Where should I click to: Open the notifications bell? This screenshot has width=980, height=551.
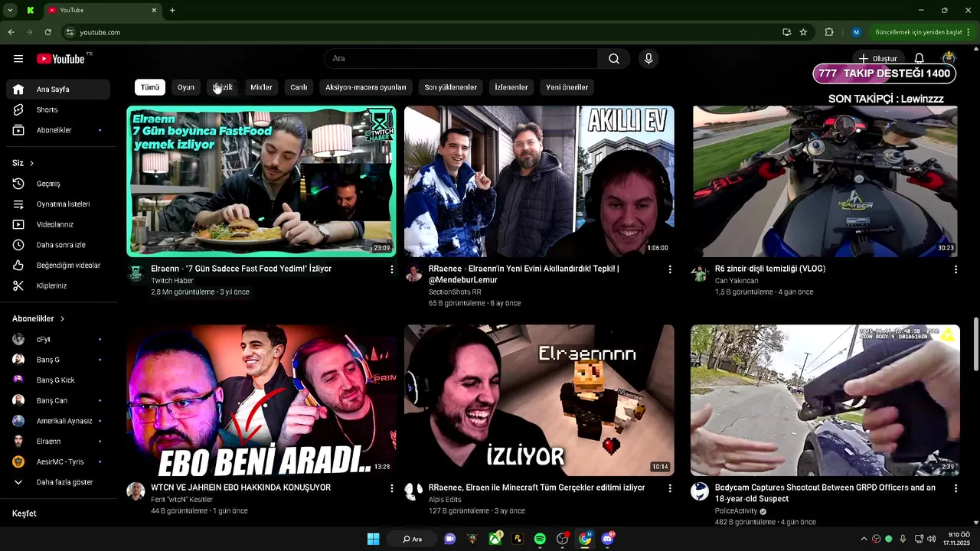pos(919,59)
